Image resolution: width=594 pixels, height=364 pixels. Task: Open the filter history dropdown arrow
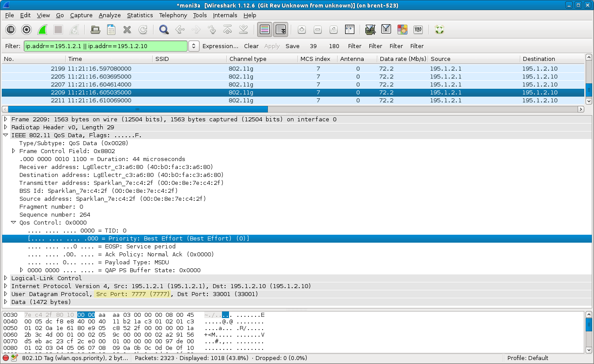(x=194, y=46)
